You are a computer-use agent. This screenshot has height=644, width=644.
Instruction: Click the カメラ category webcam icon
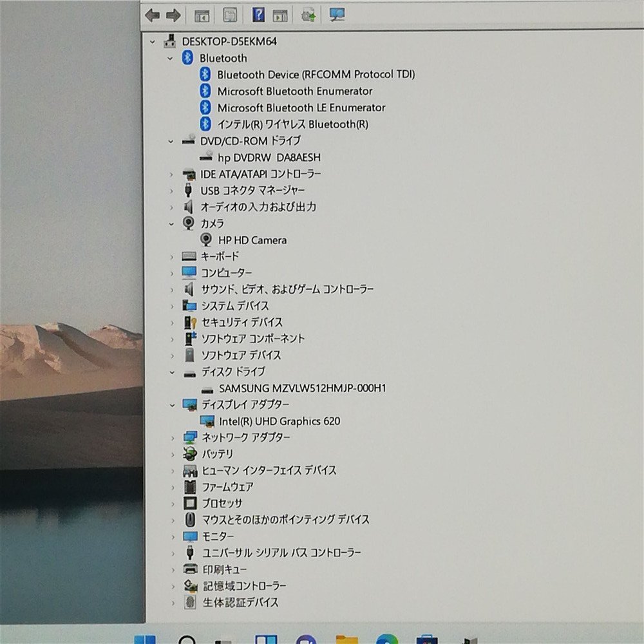[x=188, y=223]
